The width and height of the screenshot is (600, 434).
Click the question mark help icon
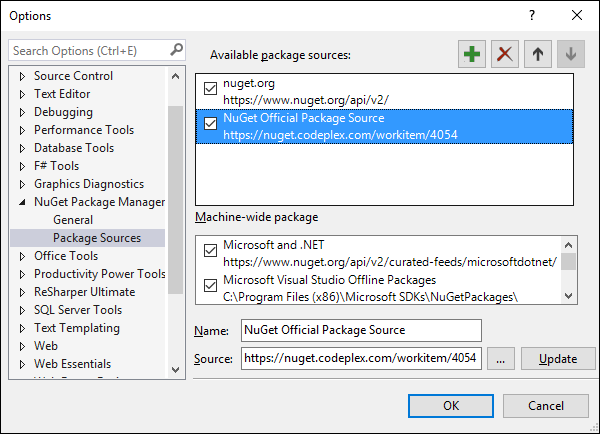click(531, 15)
